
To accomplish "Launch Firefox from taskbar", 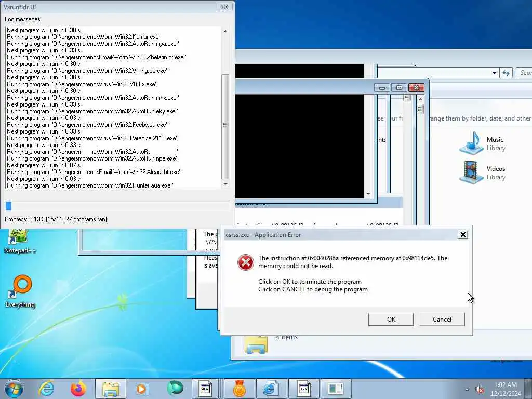I will [x=78, y=389].
